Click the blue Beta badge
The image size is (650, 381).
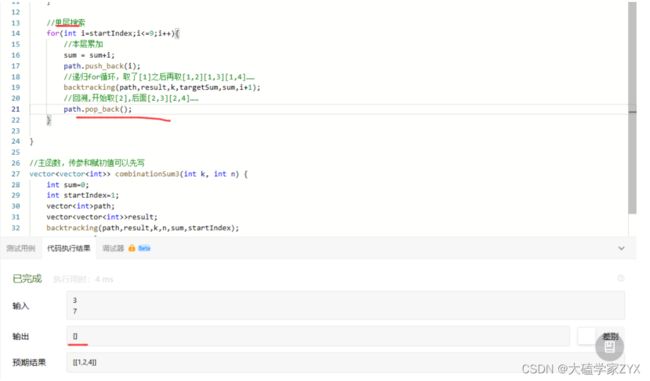[144, 248]
